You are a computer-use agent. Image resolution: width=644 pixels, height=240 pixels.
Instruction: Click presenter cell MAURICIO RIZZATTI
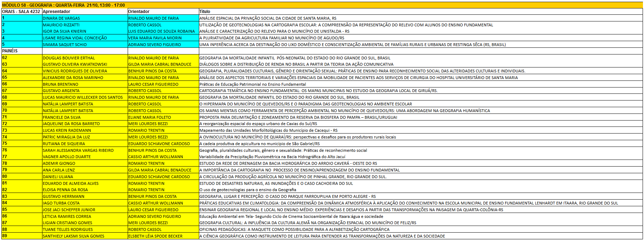click(61, 25)
